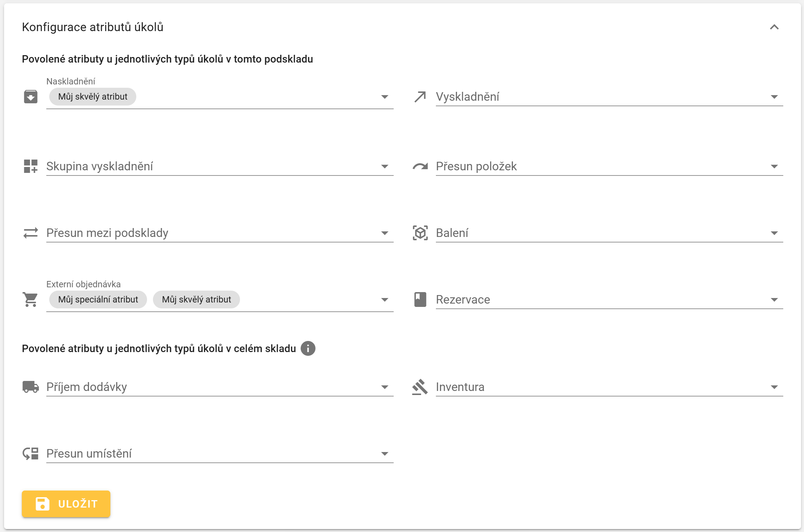This screenshot has height=532, width=804.
Task: Click the Příjem dodávky truck icon
Action: 30,387
